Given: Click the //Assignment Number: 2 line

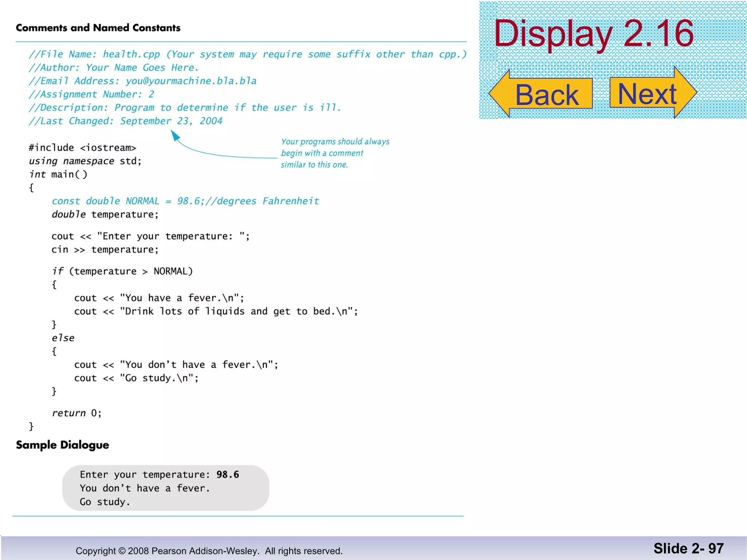Looking at the screenshot, I should (x=92, y=94).
